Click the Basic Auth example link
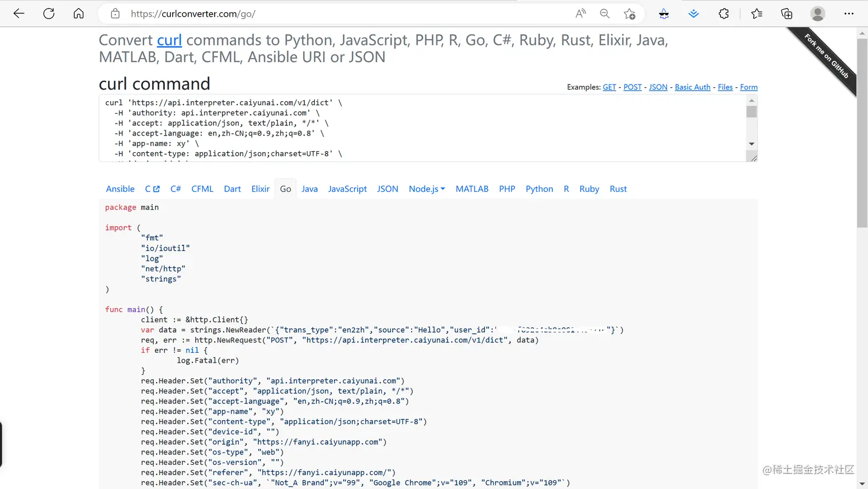The image size is (868, 489). [x=692, y=87]
